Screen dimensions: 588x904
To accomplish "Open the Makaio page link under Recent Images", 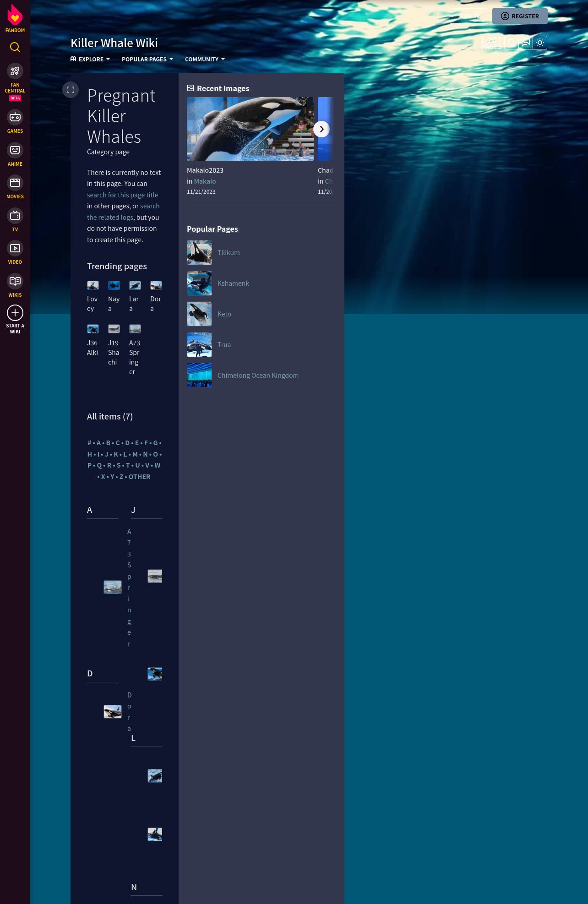I will point(205,181).
